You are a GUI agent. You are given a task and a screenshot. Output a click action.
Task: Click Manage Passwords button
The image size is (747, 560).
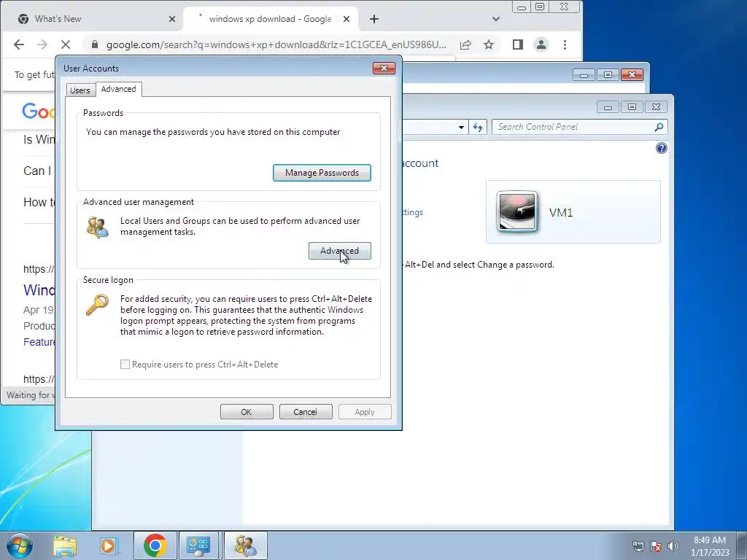322,173
